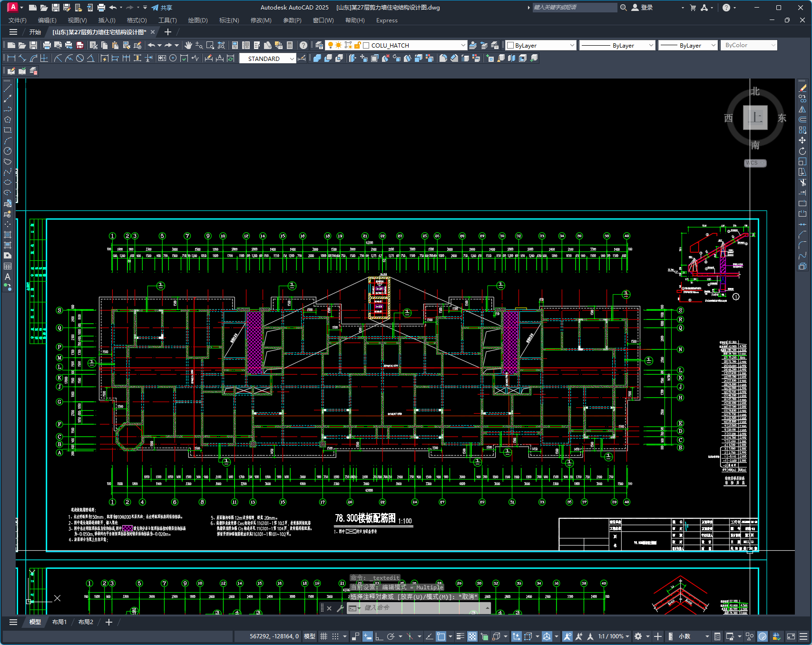
Task: Open new drawing tab plus button
Action: [x=167, y=32]
